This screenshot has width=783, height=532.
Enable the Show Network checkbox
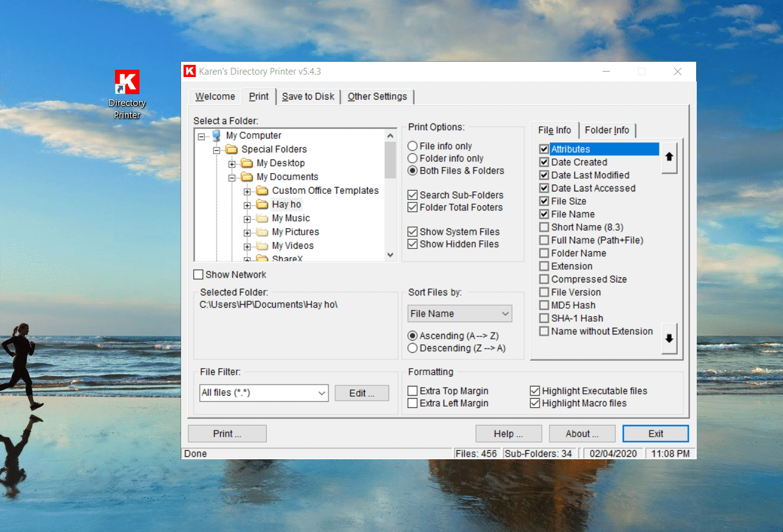pyautogui.click(x=198, y=275)
